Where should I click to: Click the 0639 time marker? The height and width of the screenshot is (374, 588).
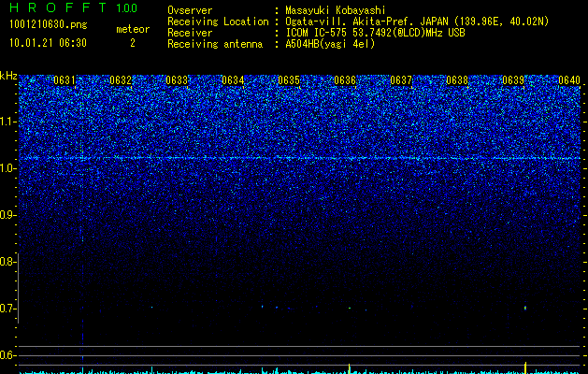pos(513,80)
